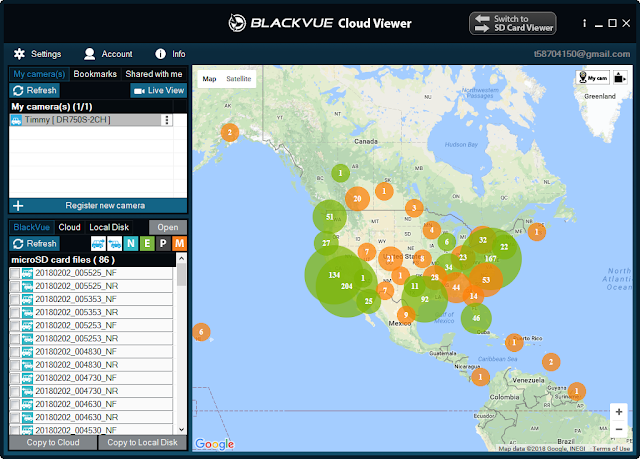This screenshot has width=640, height=459.
Task: Toggle the E event recording filter
Action: pos(147,244)
